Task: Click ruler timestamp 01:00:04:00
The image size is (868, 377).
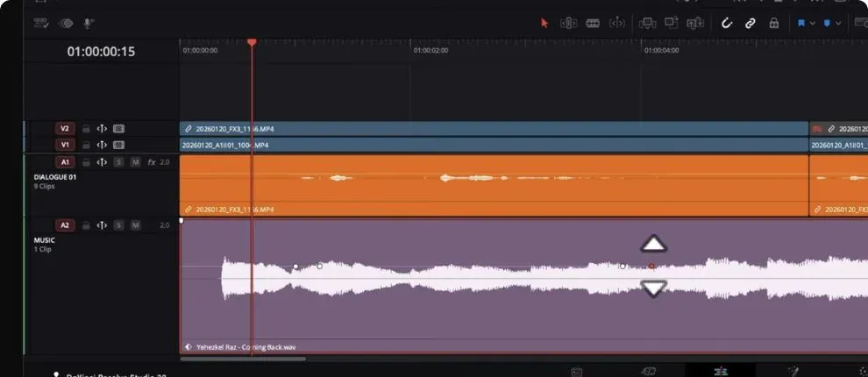Action: [661, 50]
